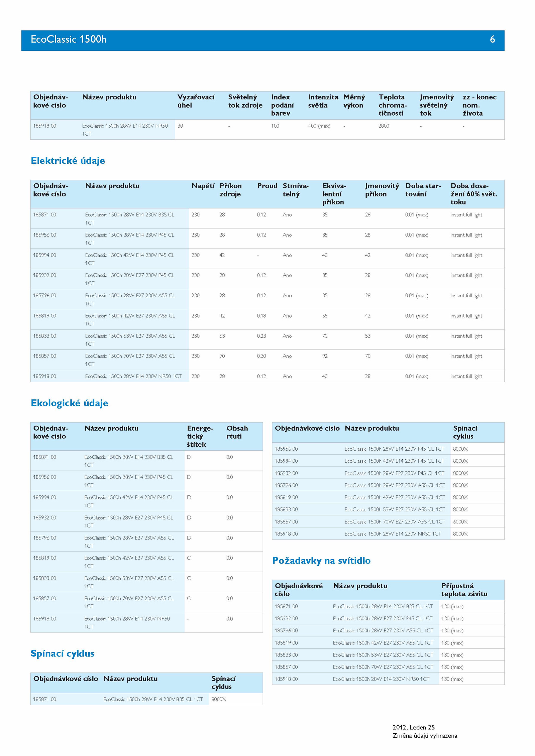Select '130 (max)' for 185871 00 row
This screenshot has height=756, width=535.
click(x=452, y=606)
